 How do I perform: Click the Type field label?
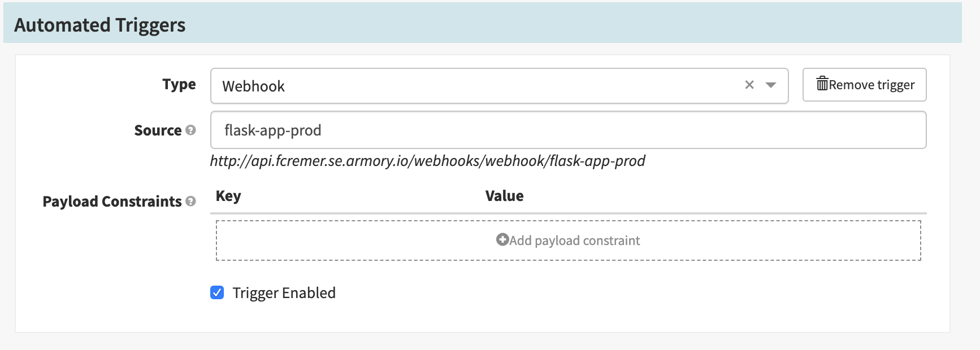179,85
